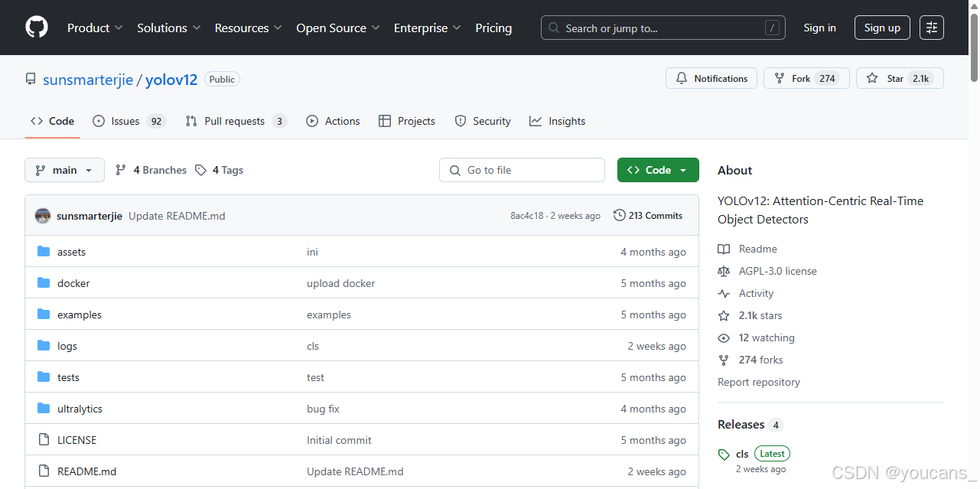Expand the Enterprise menu
Screen dimensions: 980x489
[428, 28]
